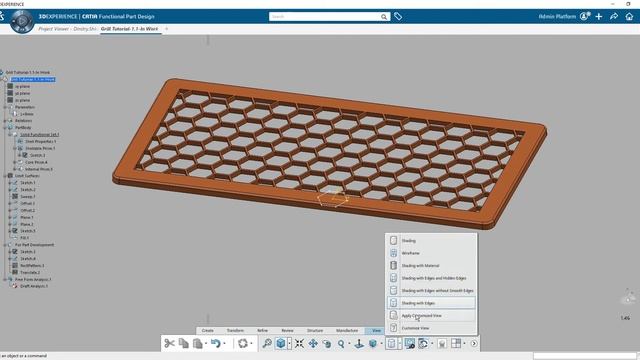Select RectPattern.1 in the tree

click(32, 265)
